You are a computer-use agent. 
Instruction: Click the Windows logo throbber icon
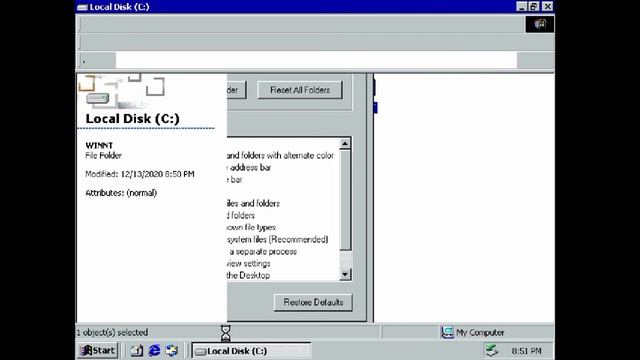point(540,24)
